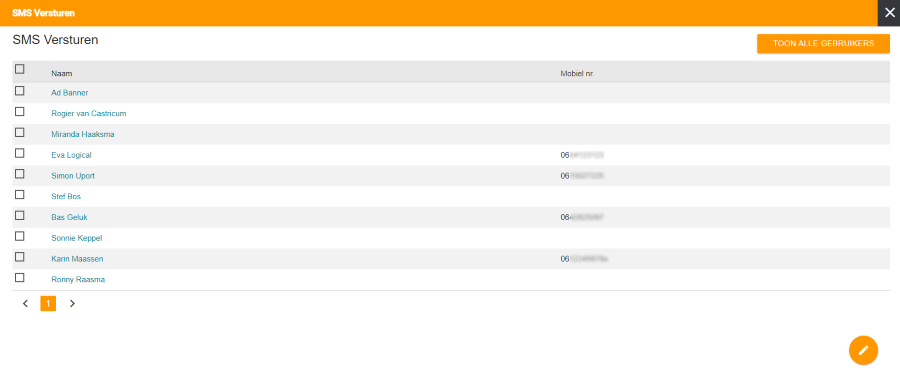Click Eva Logical's mobile number

582,155
